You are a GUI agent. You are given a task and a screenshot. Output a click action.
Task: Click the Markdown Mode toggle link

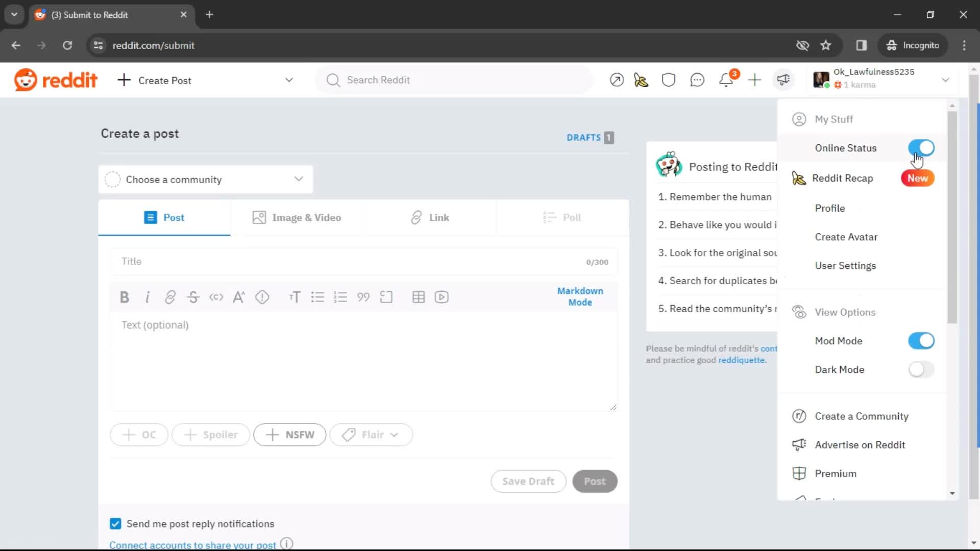point(580,296)
